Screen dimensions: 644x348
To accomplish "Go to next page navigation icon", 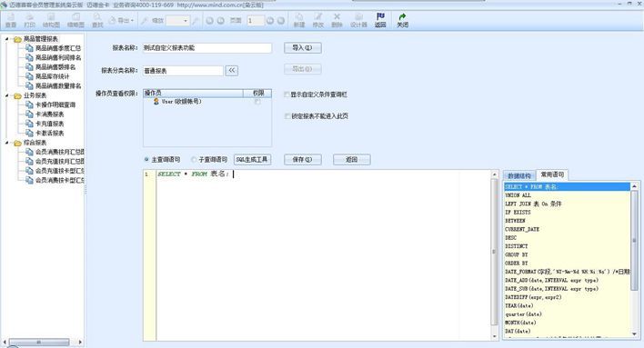I will click(270, 20).
